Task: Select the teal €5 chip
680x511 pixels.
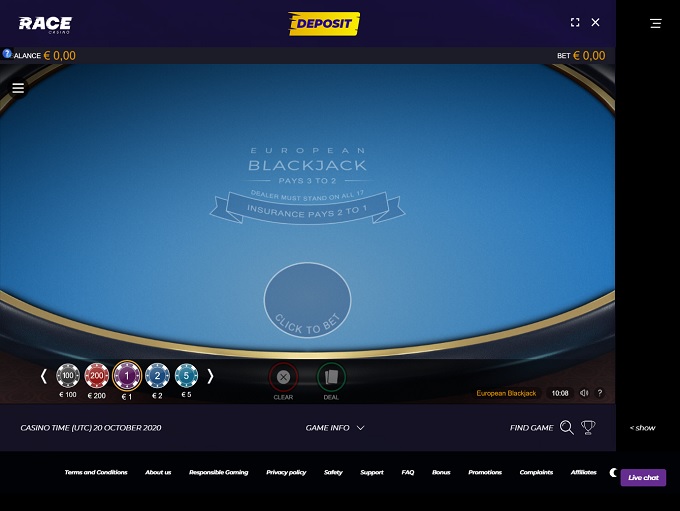Action: (x=186, y=376)
